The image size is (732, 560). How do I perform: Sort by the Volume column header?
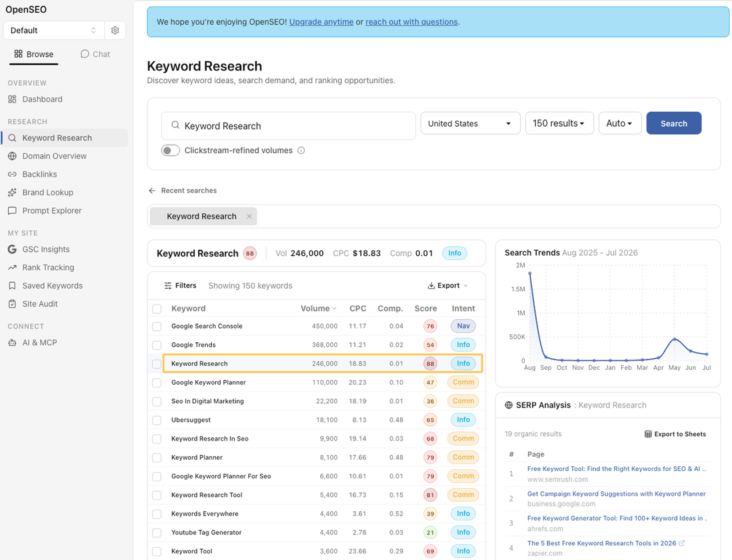tap(318, 308)
